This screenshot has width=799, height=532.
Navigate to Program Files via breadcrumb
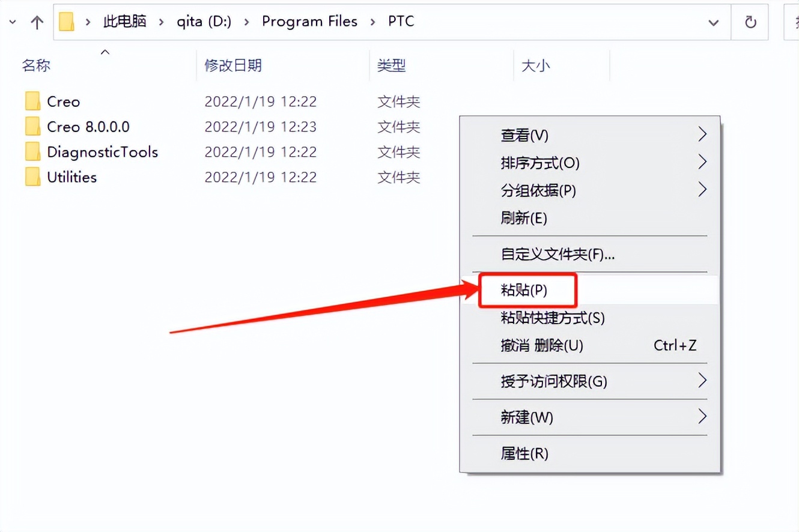tap(309, 21)
